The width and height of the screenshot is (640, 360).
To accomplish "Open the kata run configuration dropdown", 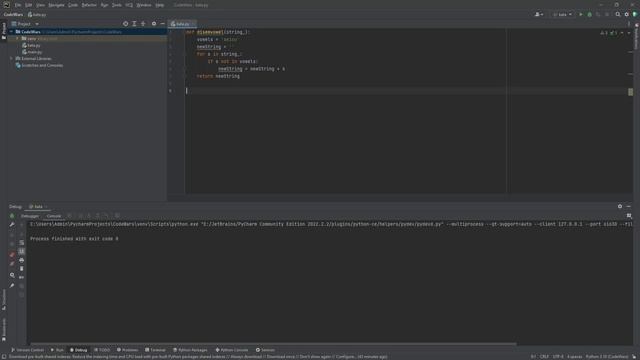I will click(x=562, y=14).
